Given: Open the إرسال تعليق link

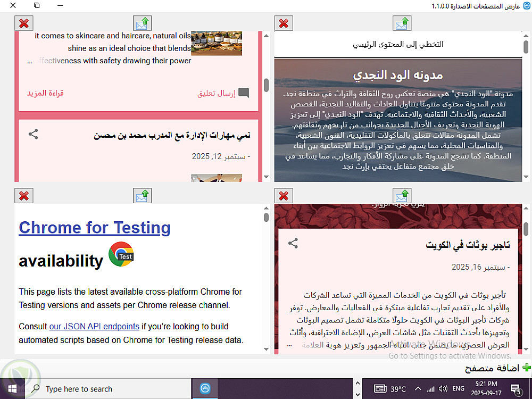Looking at the screenshot, I should click(x=216, y=93).
